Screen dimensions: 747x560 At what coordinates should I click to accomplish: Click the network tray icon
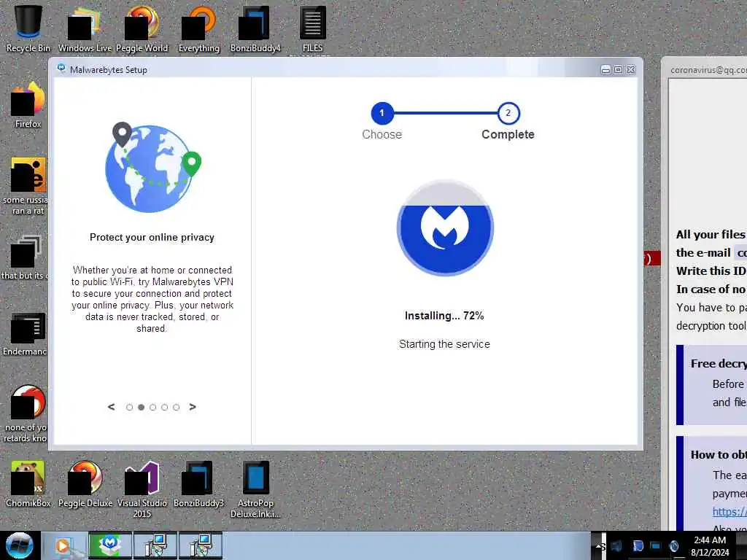656,545
